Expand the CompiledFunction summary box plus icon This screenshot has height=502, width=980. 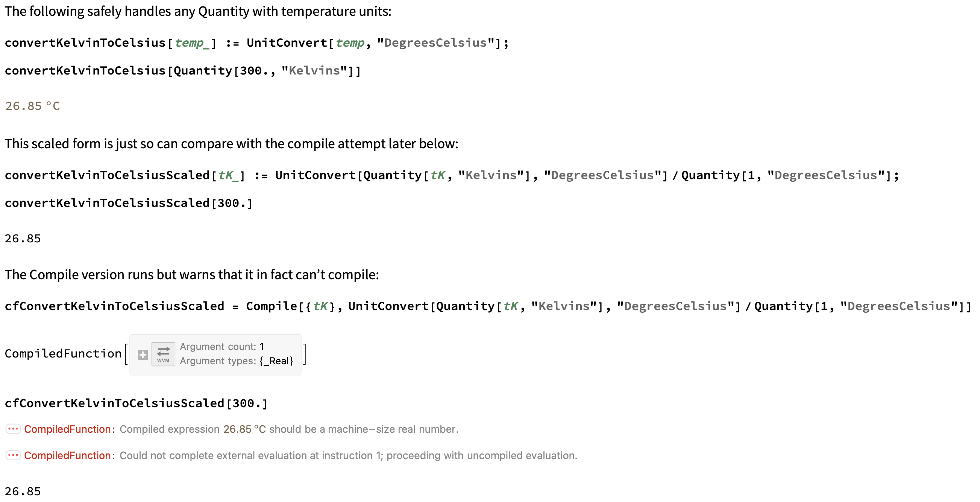143,355
